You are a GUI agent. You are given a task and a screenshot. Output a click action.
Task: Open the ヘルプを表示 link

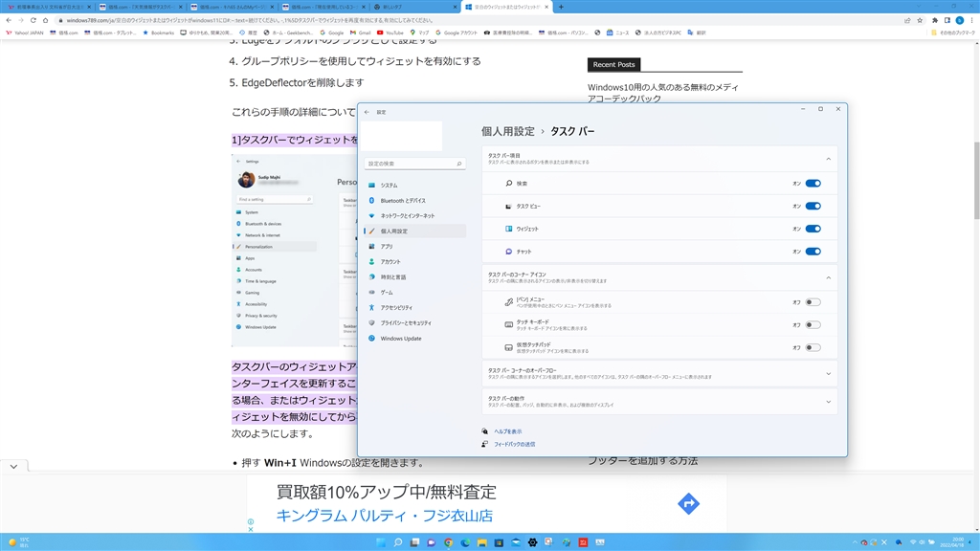(x=507, y=431)
